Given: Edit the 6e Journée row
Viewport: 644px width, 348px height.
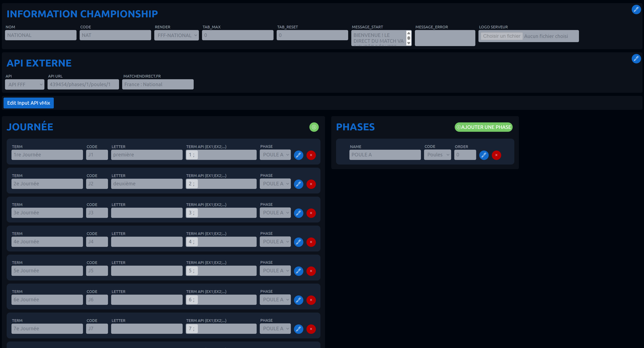Looking at the screenshot, I should pyautogui.click(x=299, y=300).
